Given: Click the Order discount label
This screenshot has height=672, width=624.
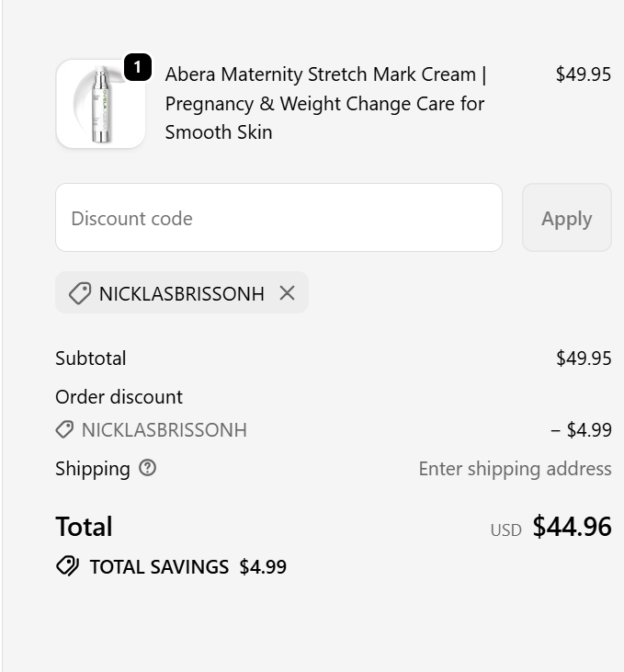Looking at the screenshot, I should click(x=119, y=397).
